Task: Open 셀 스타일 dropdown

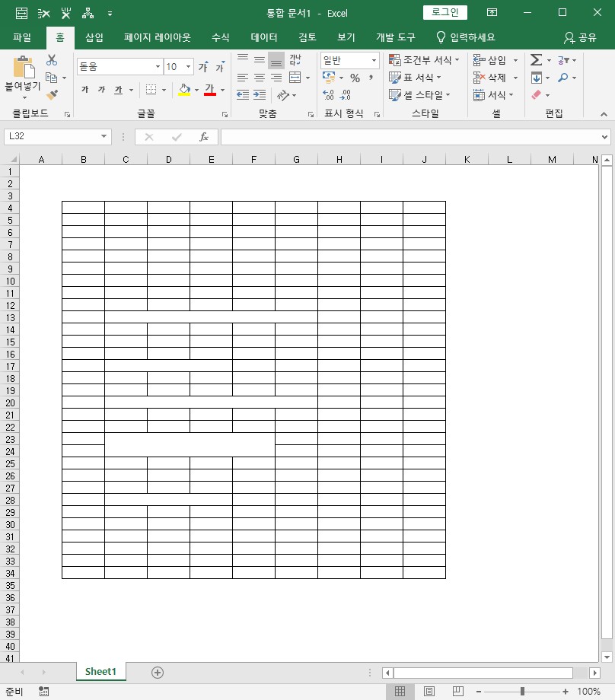Action: point(419,95)
